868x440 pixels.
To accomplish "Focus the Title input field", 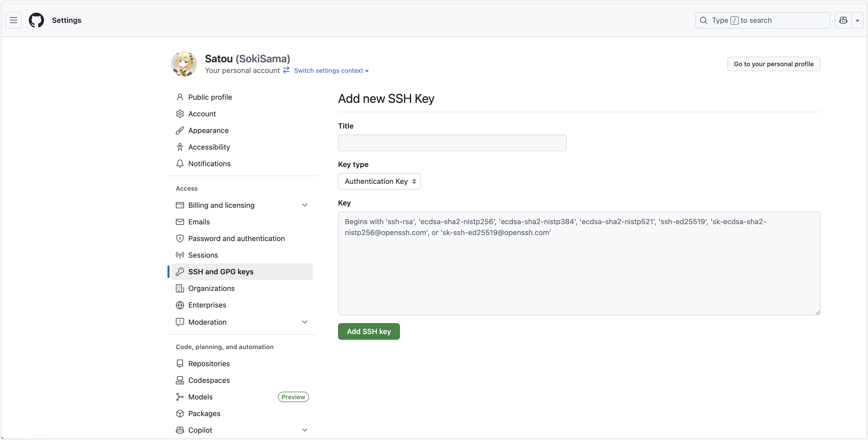I will (x=452, y=143).
